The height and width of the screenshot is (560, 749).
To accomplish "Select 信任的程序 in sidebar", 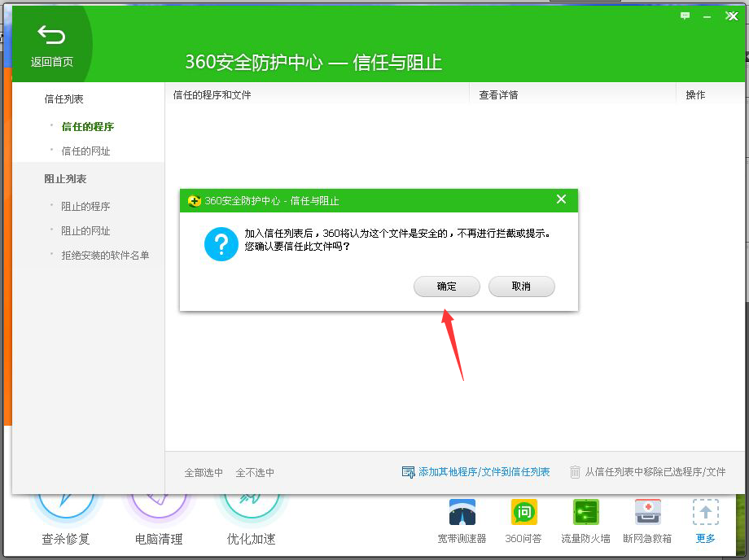I will (x=88, y=126).
